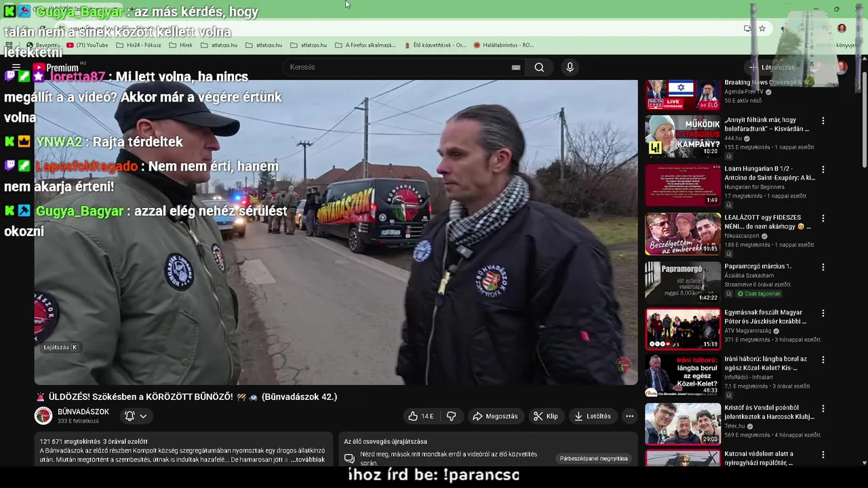
Task: Open Élő közvetítések bookmark
Action: pos(435,45)
